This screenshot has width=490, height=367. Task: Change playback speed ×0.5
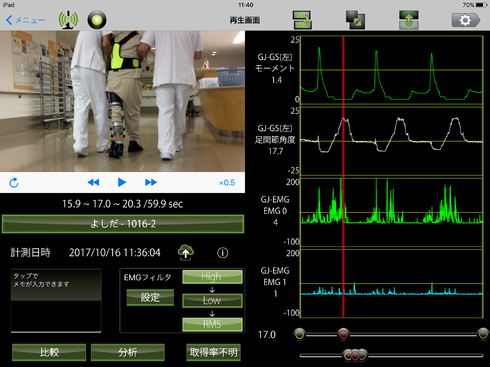(227, 183)
